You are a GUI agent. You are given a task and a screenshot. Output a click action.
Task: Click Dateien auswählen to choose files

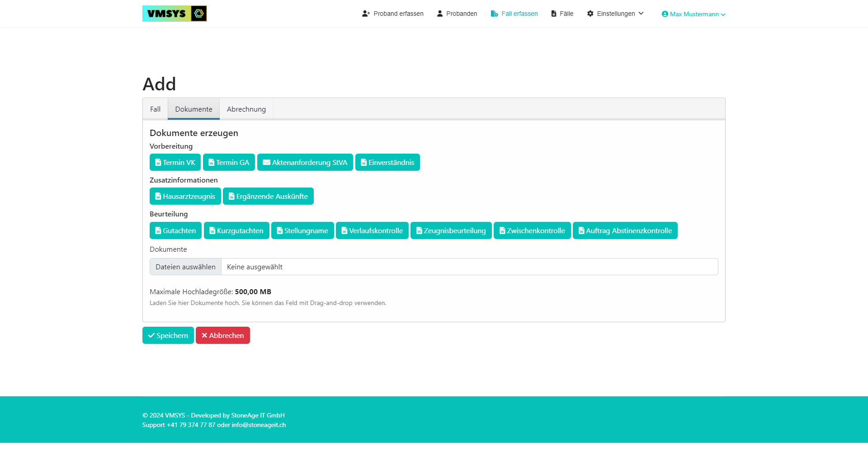click(x=185, y=267)
